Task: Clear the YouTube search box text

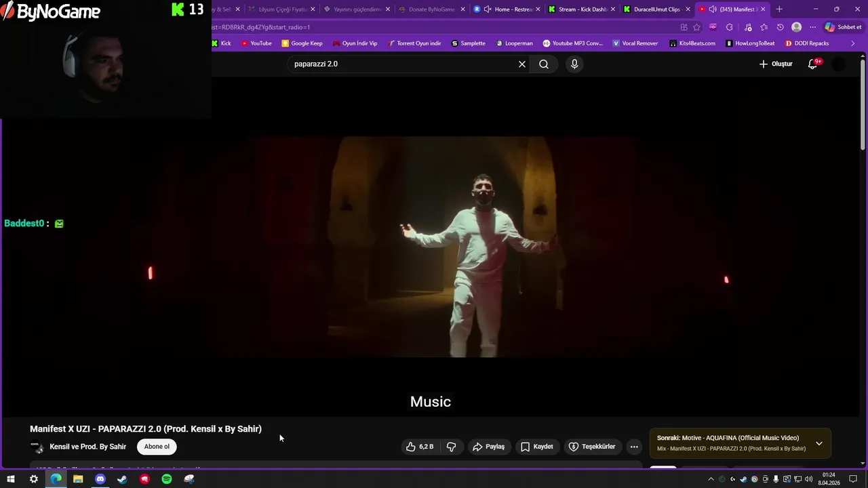Action: pyautogui.click(x=522, y=64)
